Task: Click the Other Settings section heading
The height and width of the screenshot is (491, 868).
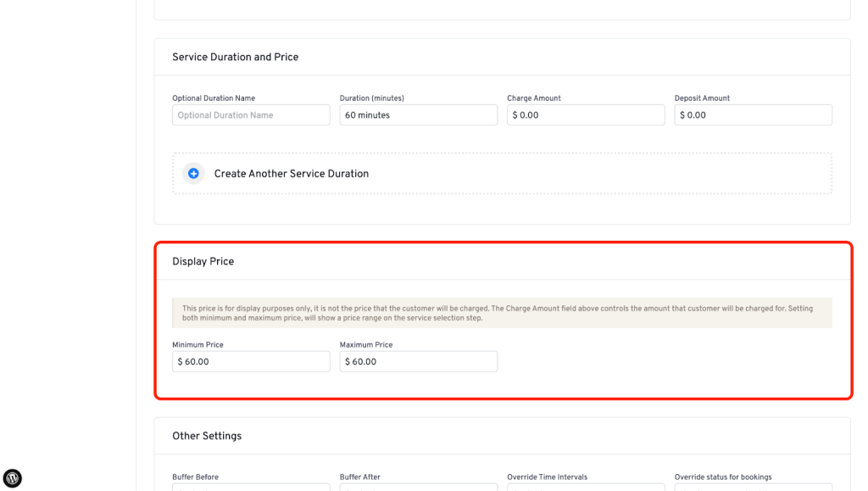Action: pos(207,436)
